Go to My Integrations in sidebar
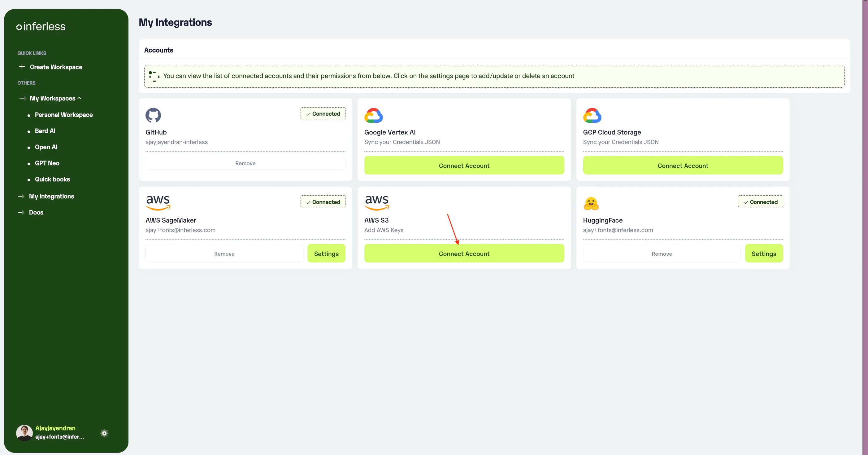The image size is (868, 455). coord(51,196)
